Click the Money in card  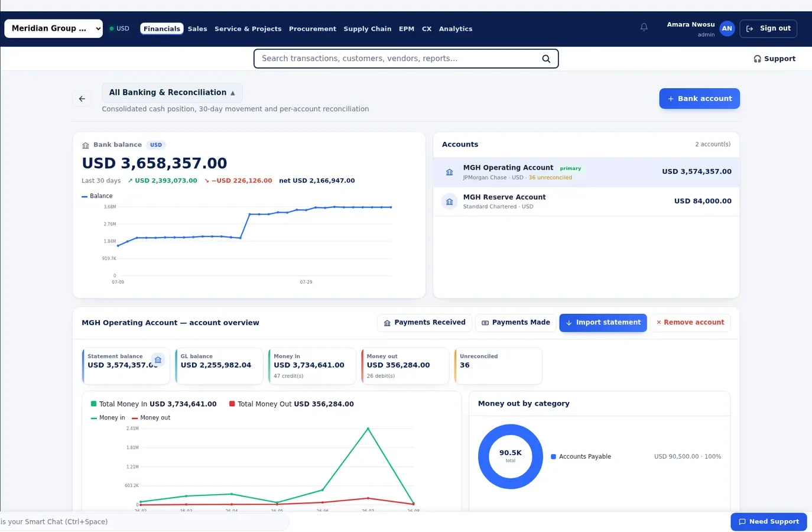(x=312, y=366)
